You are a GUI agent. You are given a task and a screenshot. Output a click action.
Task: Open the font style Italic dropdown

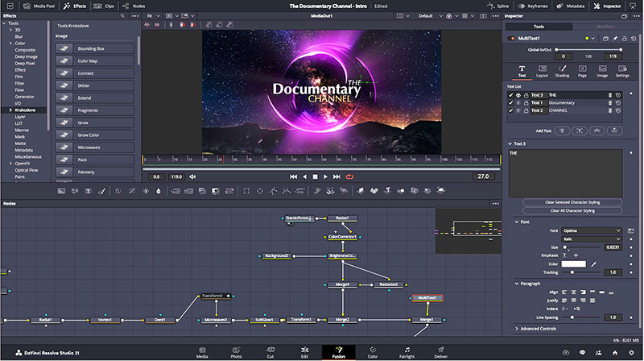point(592,239)
